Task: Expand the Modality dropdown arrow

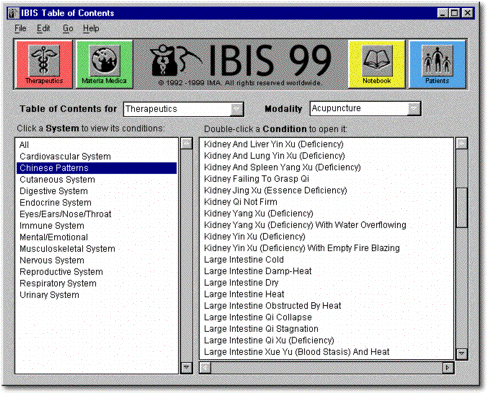Action: coord(414,109)
